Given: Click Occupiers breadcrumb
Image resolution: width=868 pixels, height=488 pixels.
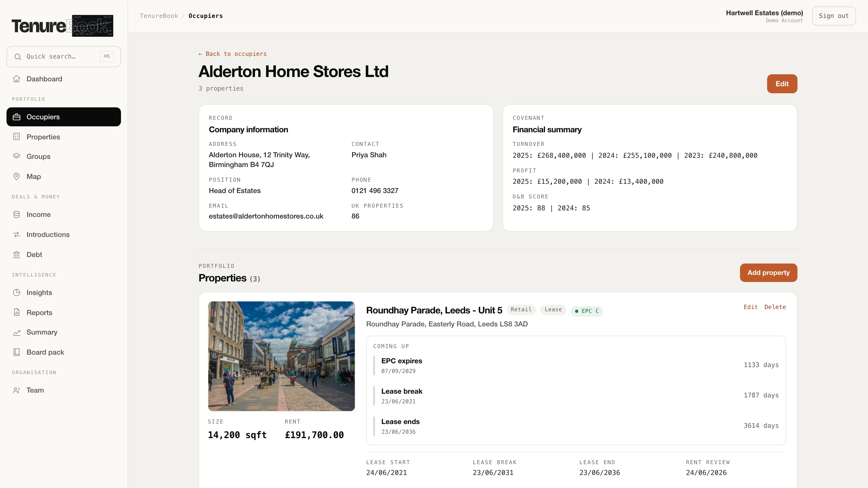Looking at the screenshot, I should pyautogui.click(x=206, y=16).
